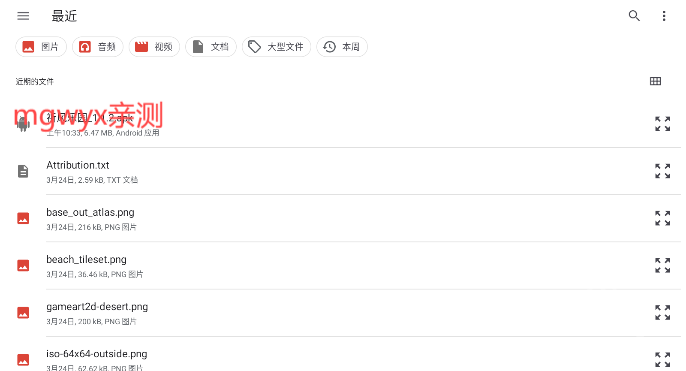Open base_out_atlas.png image icon
The width and height of the screenshot is (686, 371).
pyautogui.click(x=23, y=218)
